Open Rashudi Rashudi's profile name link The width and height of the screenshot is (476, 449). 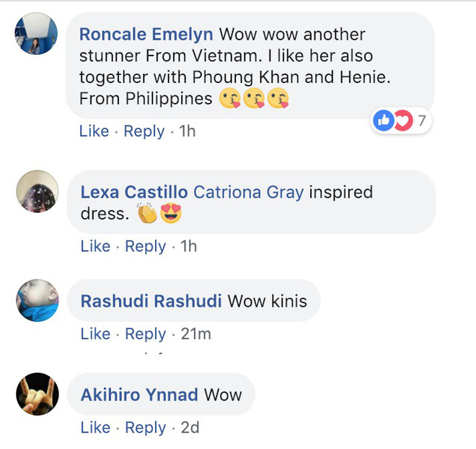pos(151,301)
